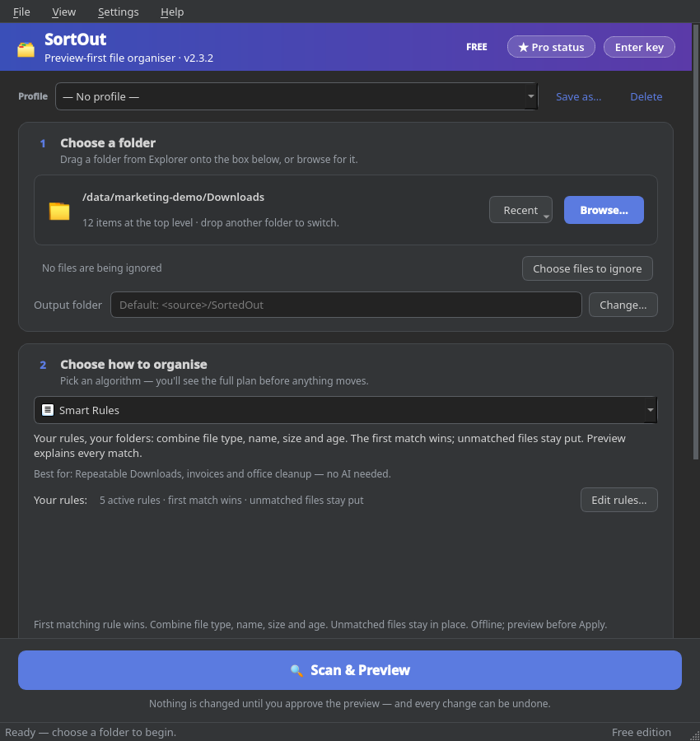
Task: Expand the Smart Rules algorithm dropdown
Action: [346, 410]
